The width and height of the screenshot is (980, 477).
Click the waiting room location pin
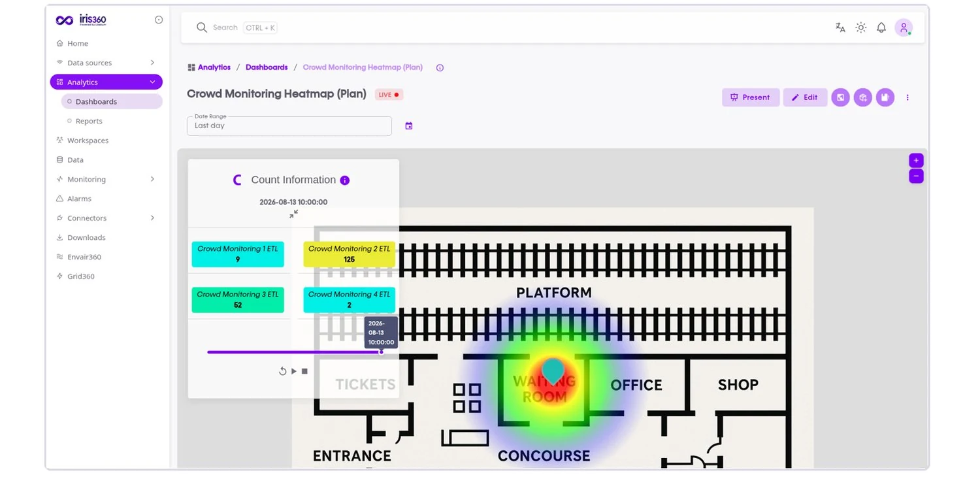coord(553,370)
